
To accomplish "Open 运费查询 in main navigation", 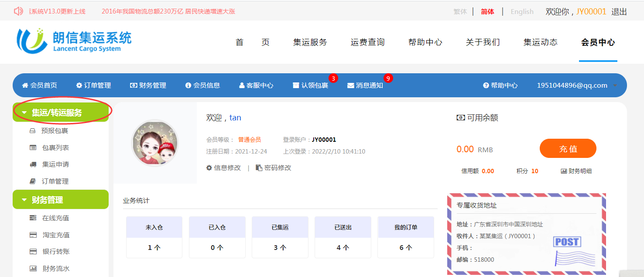I will pos(367,42).
